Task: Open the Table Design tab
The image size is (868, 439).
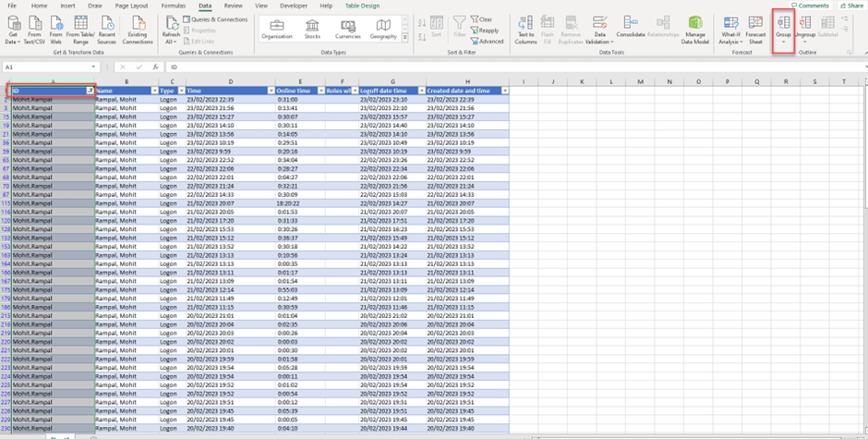Action: [x=362, y=6]
